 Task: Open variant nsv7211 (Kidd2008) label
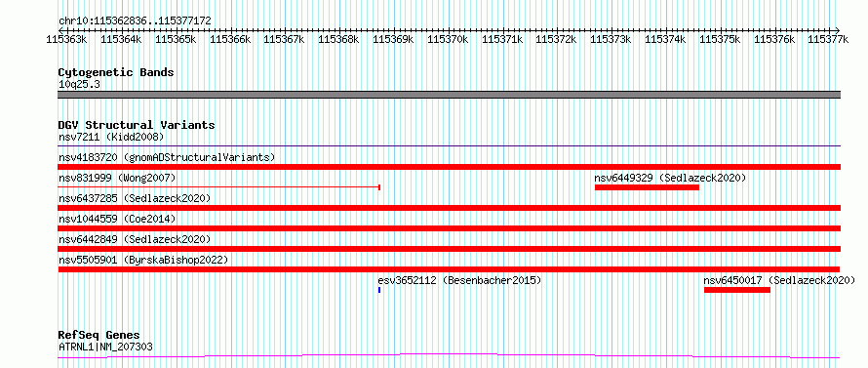click(111, 137)
